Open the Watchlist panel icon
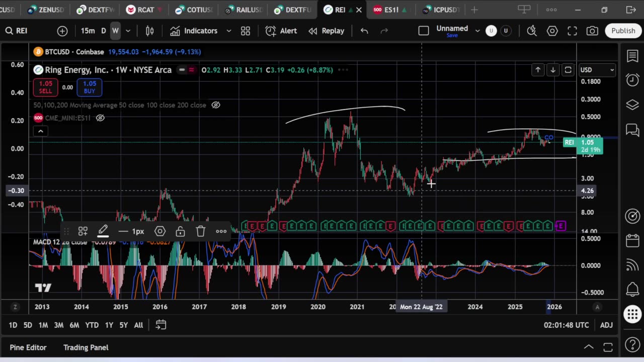This screenshot has width=644, height=362. pos(632,56)
